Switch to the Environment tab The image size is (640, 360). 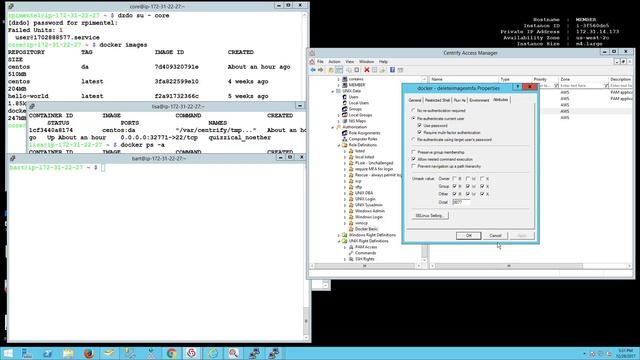479,100
